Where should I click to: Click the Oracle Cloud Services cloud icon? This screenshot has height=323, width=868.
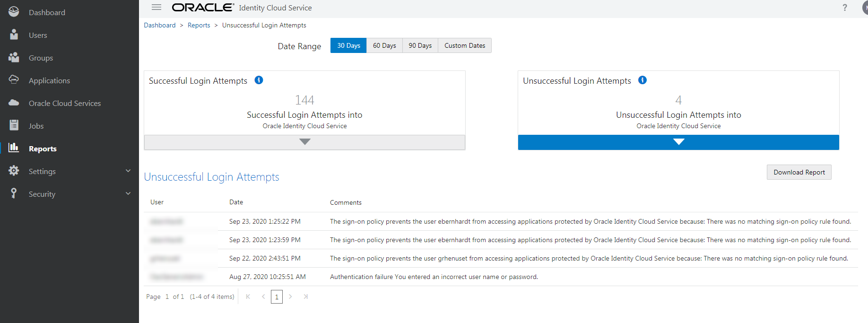pyautogui.click(x=14, y=103)
